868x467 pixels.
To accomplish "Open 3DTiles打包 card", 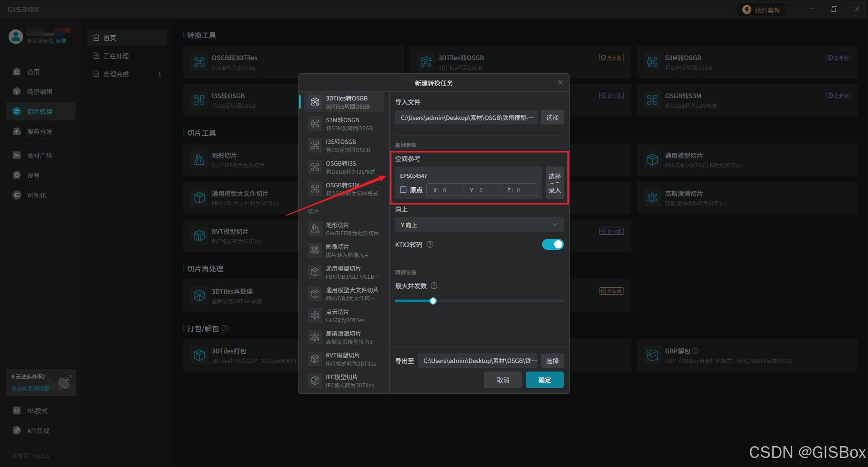I will pos(241,355).
